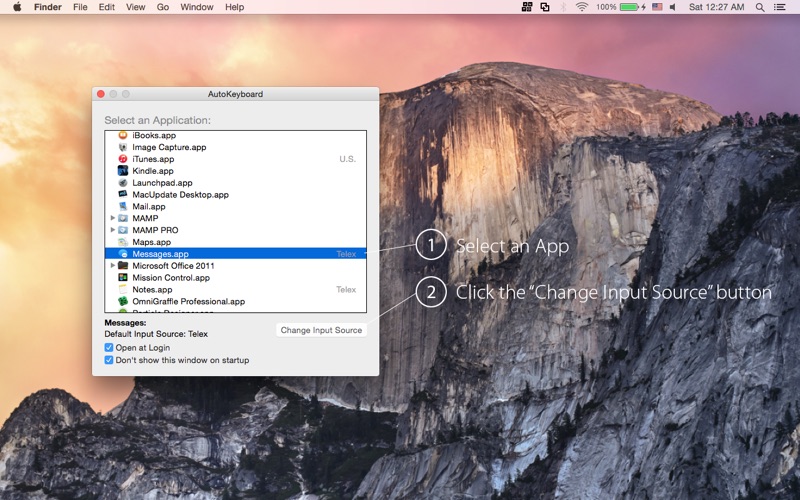Image resolution: width=800 pixels, height=500 pixels.
Task: Click the Launchpad.app rocket icon
Action: (x=123, y=183)
